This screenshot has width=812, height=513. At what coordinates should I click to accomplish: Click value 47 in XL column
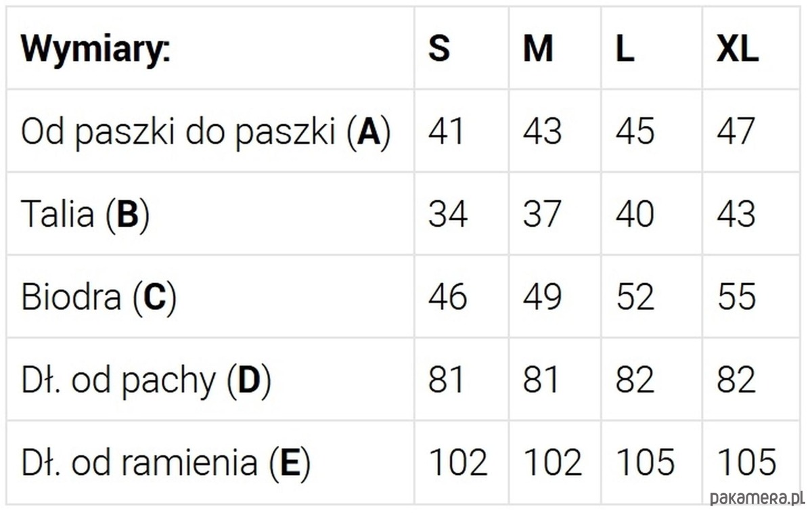coord(736,131)
